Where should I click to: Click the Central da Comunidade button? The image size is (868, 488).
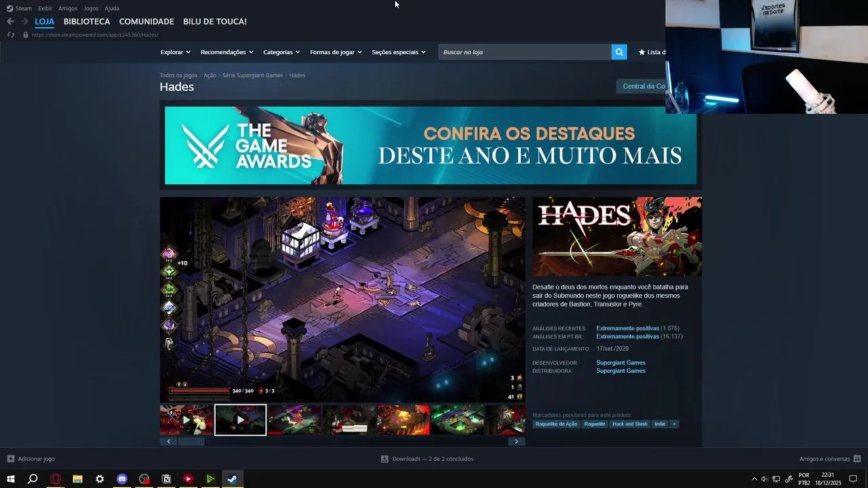(641, 86)
